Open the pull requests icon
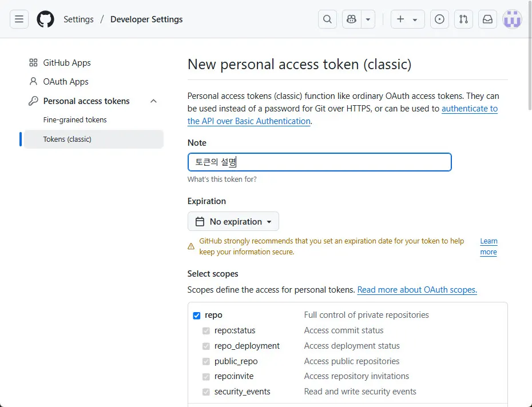This screenshot has width=532, height=407. click(x=463, y=19)
